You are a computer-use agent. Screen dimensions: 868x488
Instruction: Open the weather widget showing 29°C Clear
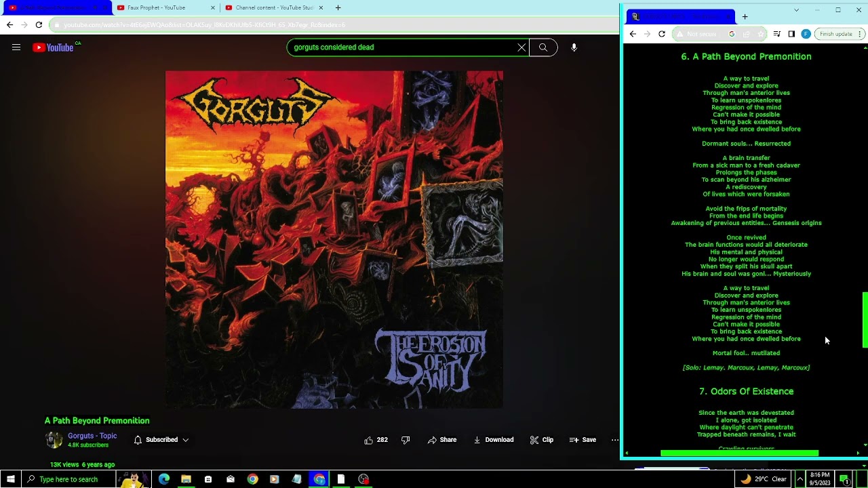coord(764,479)
